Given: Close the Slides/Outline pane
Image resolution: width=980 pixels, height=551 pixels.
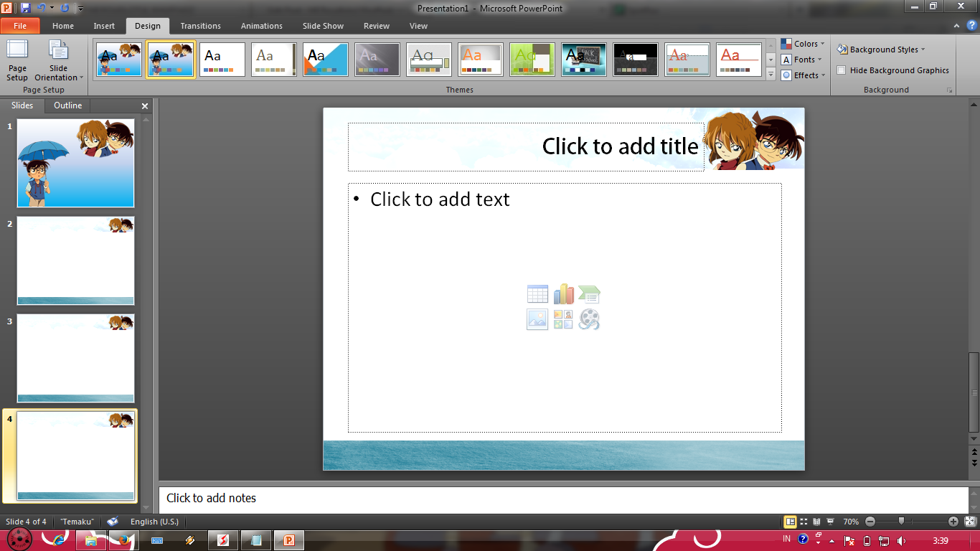Looking at the screenshot, I should [x=145, y=106].
